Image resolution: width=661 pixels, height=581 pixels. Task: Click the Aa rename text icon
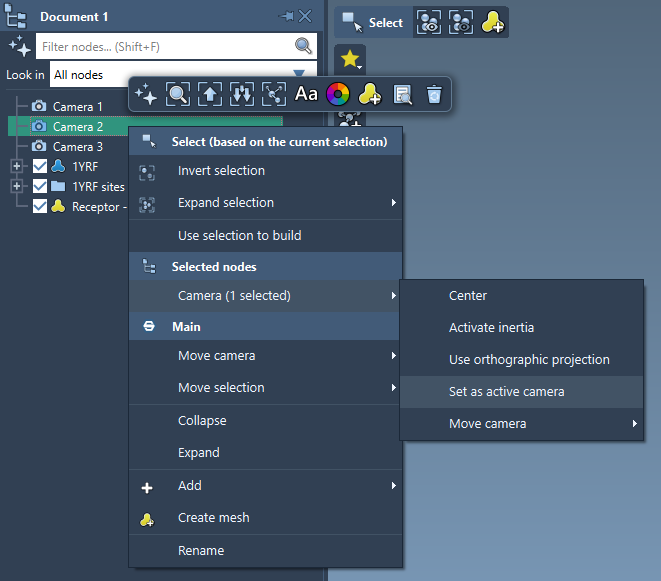306,95
